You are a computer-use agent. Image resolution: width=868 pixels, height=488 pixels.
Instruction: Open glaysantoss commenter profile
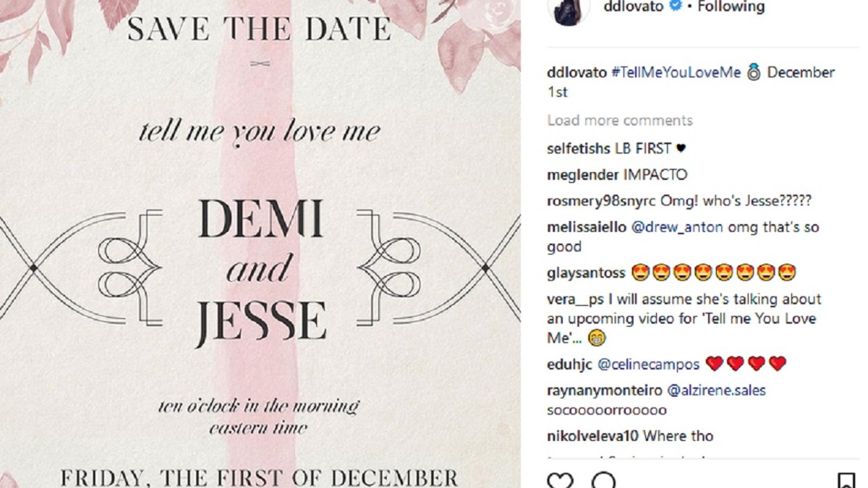[586, 273]
